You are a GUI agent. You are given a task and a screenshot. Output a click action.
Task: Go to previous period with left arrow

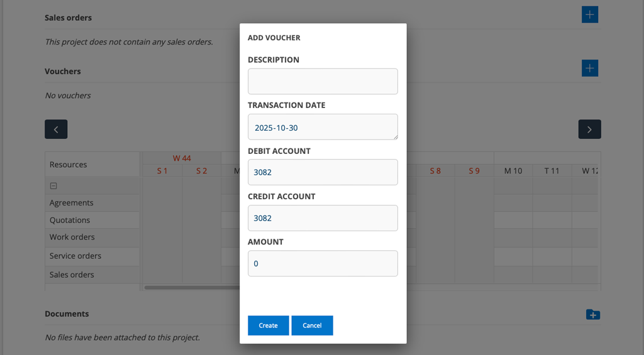point(56,129)
